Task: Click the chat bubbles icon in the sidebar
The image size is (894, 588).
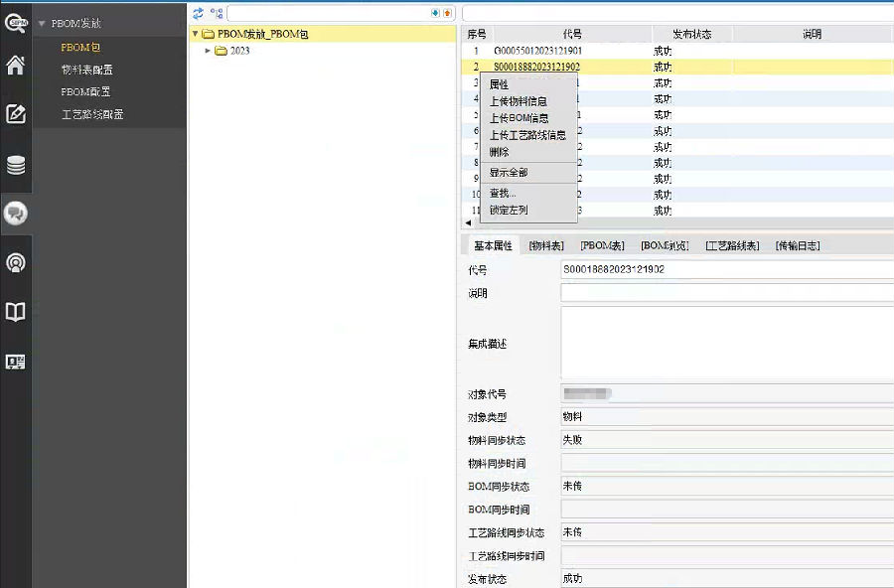Action: (x=16, y=213)
